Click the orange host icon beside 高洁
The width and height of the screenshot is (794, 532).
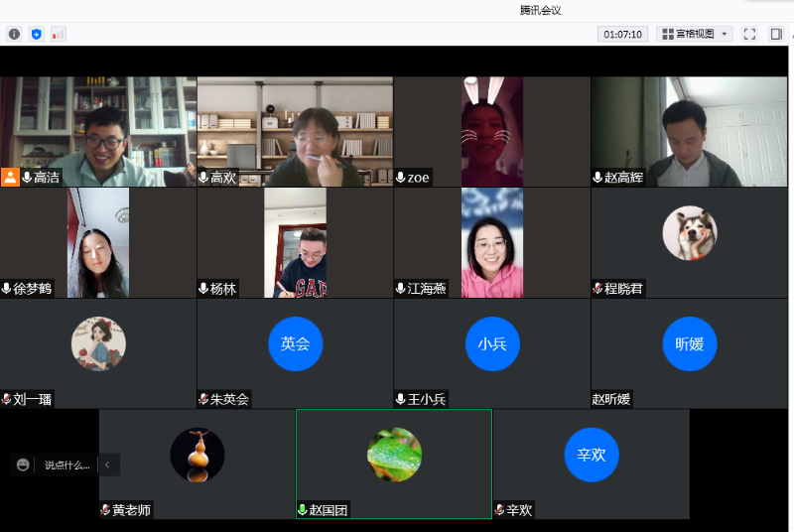tap(10, 177)
